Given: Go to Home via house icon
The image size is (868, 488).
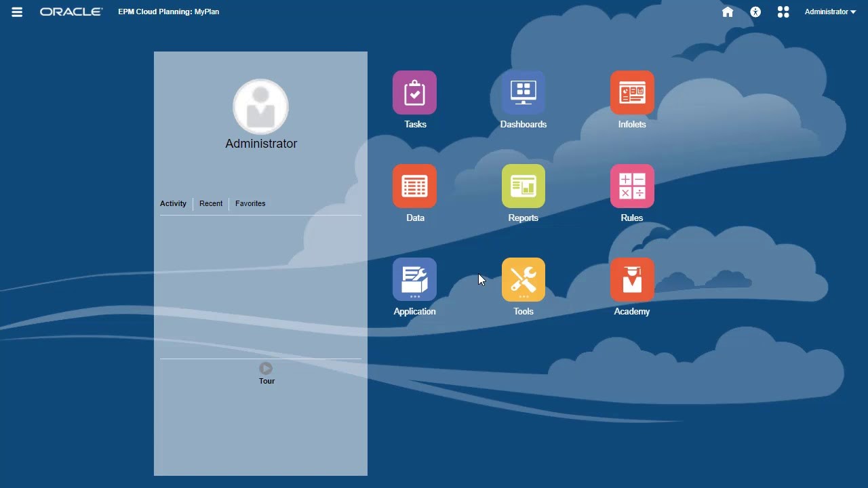Looking at the screenshot, I should 728,12.
